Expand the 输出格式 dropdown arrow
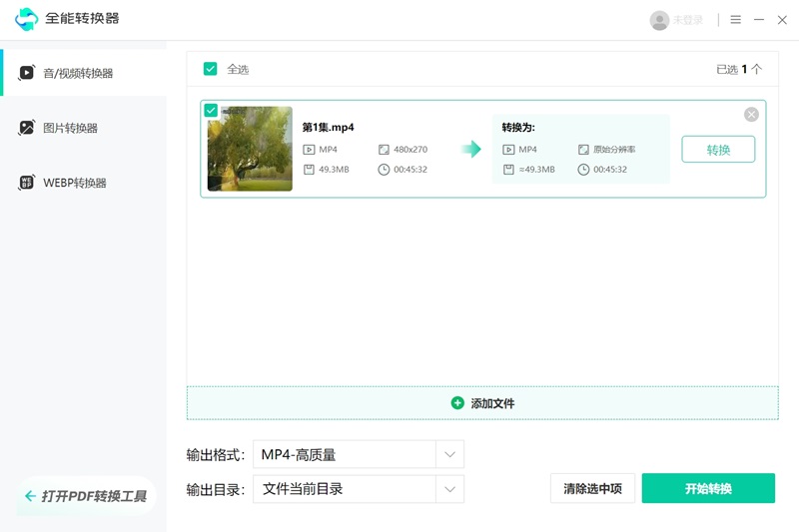The height and width of the screenshot is (532, 799). tap(449, 455)
